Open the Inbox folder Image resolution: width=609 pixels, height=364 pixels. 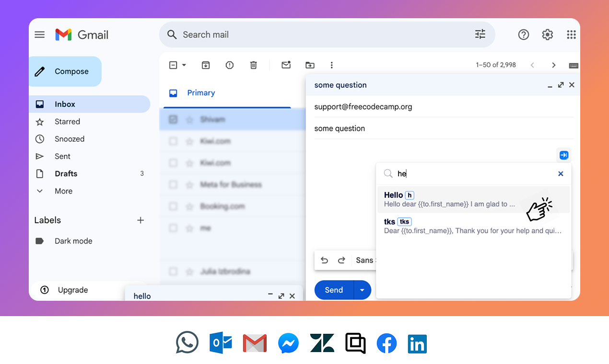tap(90, 104)
